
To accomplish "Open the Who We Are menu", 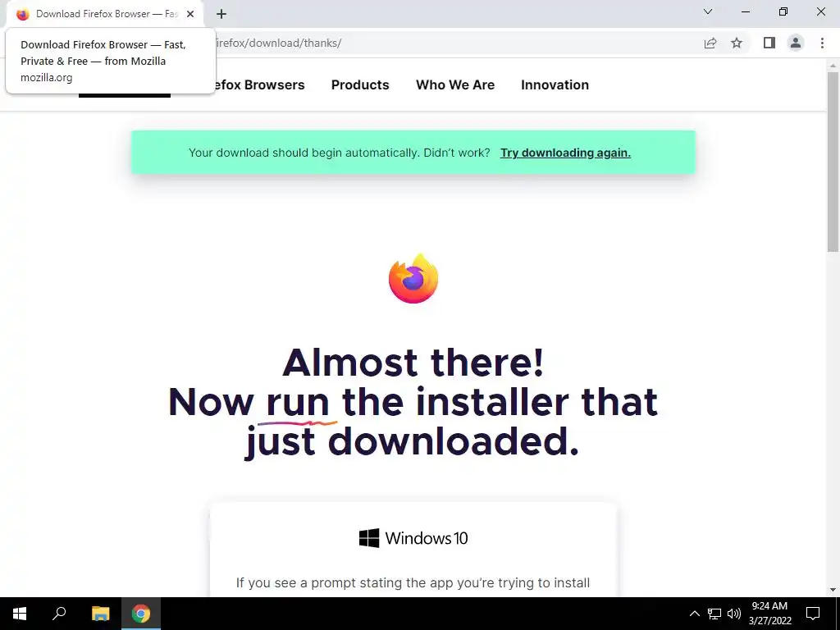I will (x=454, y=84).
